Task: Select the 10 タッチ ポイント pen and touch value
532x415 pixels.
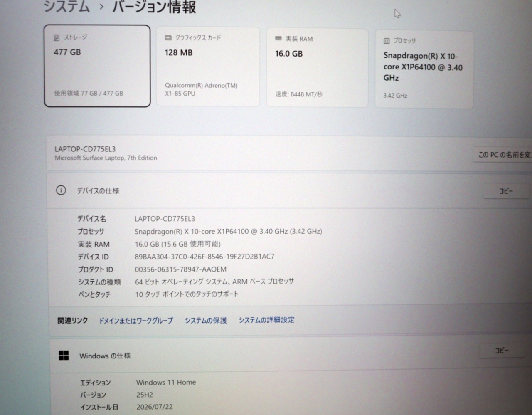Action: pos(187,294)
